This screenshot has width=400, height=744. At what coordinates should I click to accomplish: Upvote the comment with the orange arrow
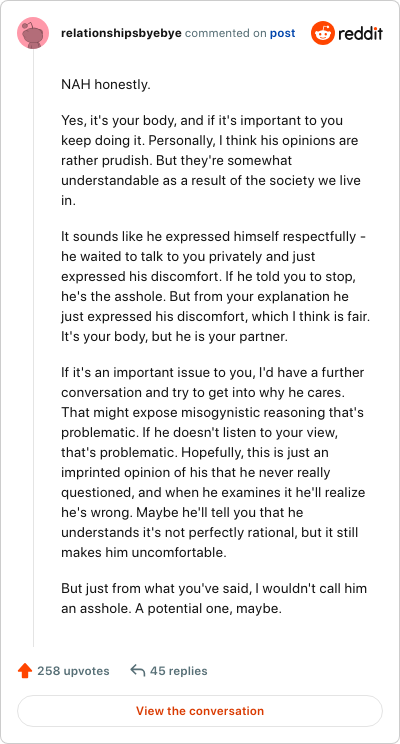(24, 671)
